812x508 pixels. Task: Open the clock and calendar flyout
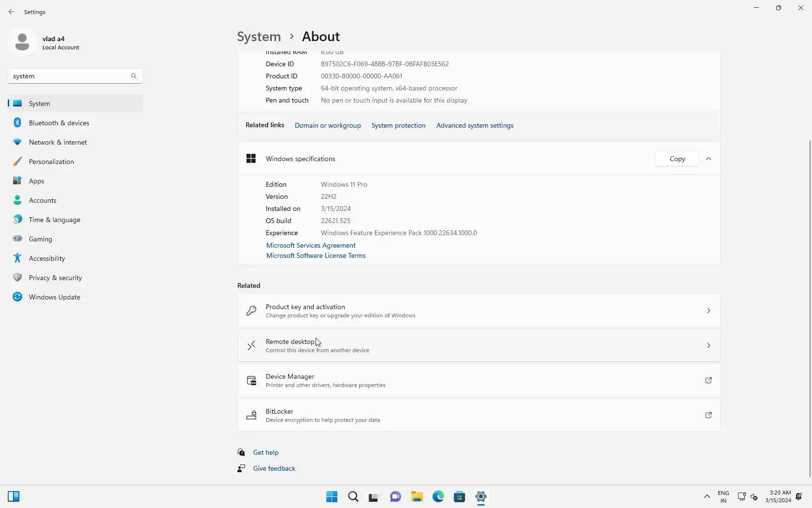pos(778,497)
